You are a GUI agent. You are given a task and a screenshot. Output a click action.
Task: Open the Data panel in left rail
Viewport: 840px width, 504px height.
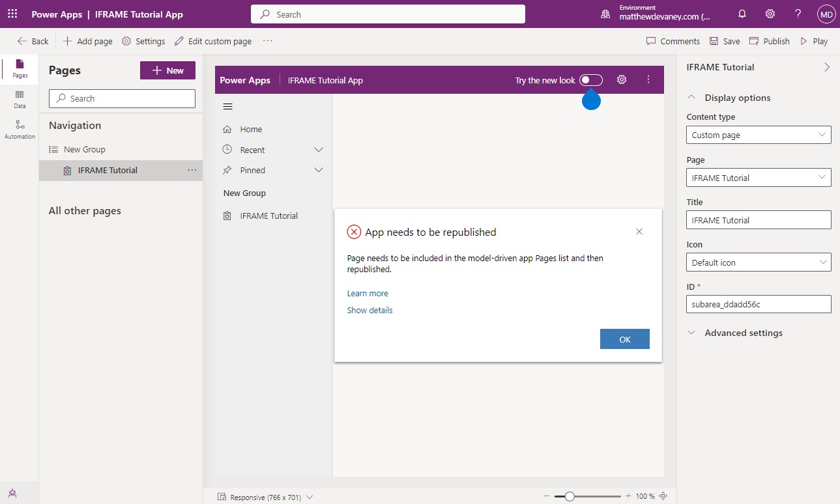click(20, 99)
